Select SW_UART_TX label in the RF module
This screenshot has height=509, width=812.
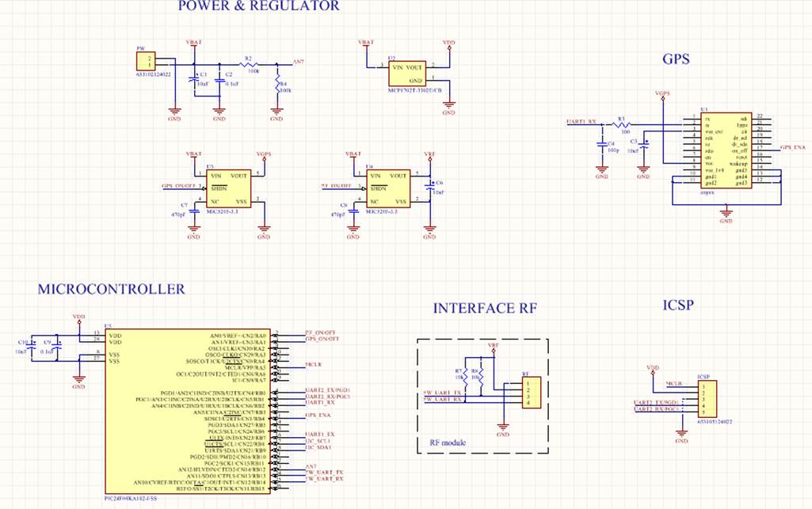[x=443, y=393]
